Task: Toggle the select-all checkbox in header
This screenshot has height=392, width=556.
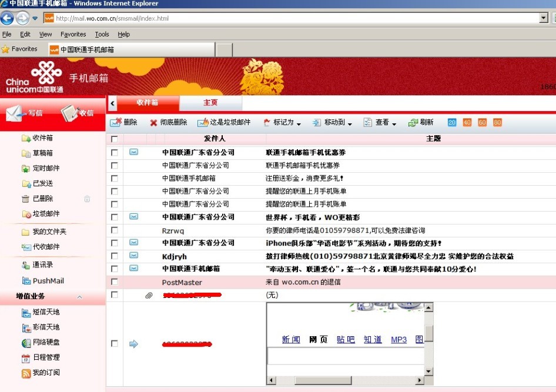Action: (114, 139)
